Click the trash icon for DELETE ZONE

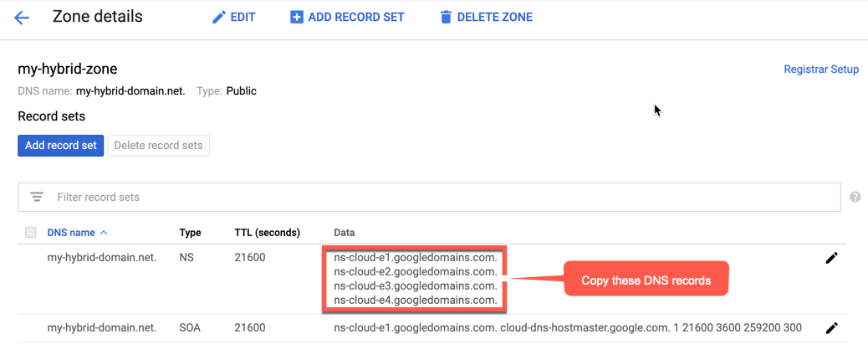(x=446, y=18)
